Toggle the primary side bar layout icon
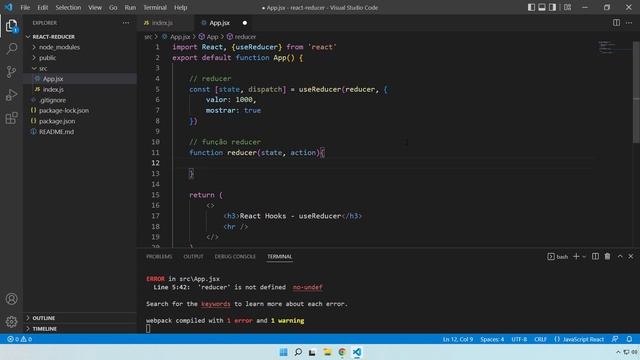640x360 pixels. (x=531, y=7)
